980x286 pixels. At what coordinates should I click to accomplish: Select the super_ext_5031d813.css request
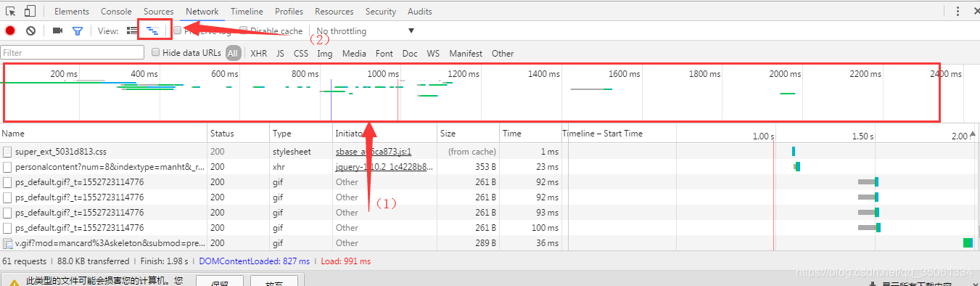tap(60, 152)
